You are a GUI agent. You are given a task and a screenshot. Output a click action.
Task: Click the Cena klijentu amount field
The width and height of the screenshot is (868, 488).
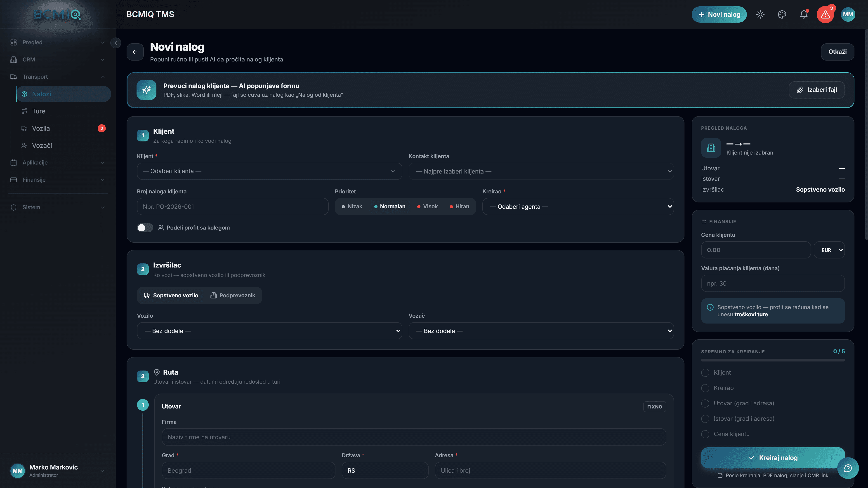pos(756,250)
